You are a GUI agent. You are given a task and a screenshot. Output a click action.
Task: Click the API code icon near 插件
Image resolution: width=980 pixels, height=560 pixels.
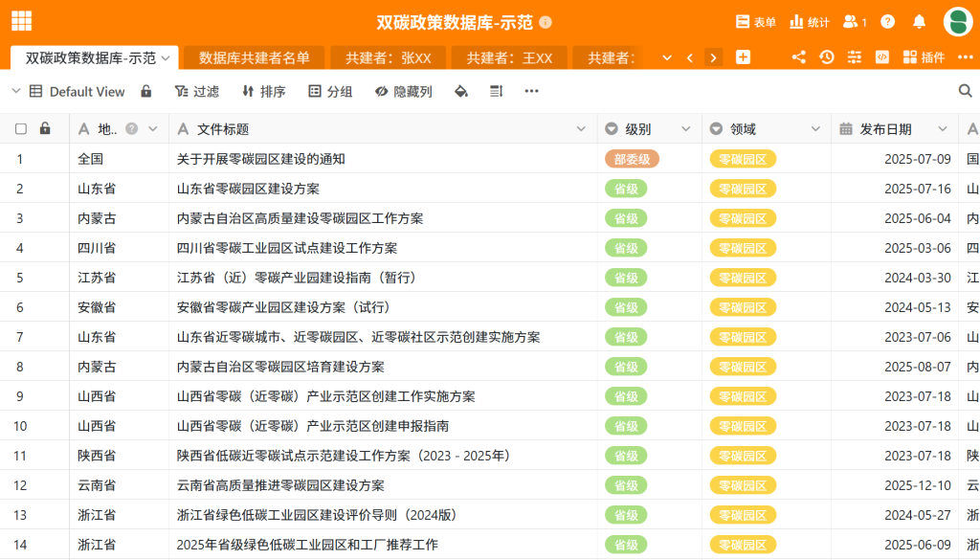click(881, 57)
